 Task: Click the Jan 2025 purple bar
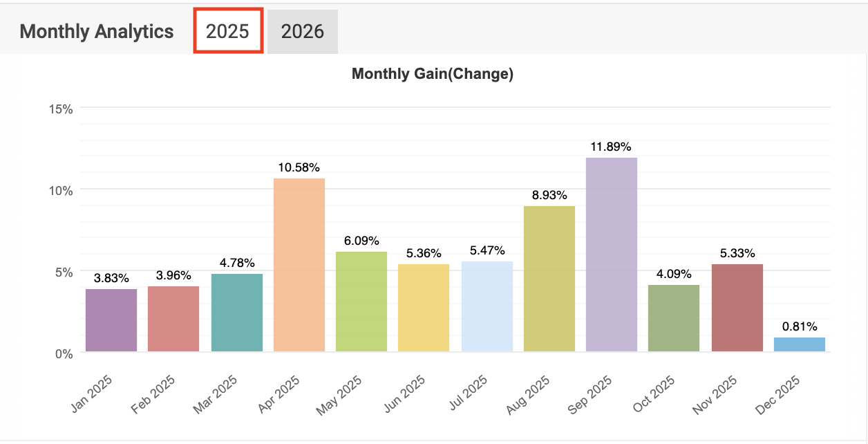coord(111,320)
